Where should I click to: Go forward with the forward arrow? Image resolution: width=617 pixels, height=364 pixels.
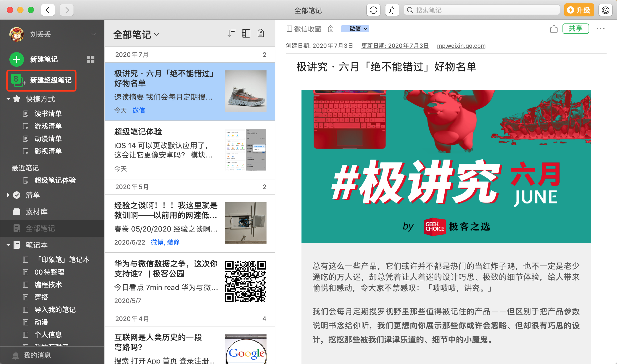pyautogui.click(x=67, y=10)
